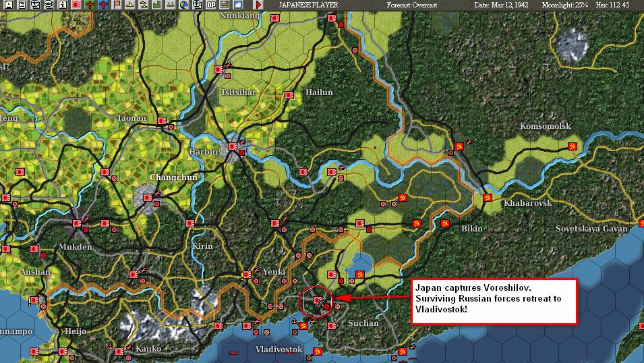Select the red plane on blue icon
Image resolution: width=644 pixels, height=363 pixels.
103,5
